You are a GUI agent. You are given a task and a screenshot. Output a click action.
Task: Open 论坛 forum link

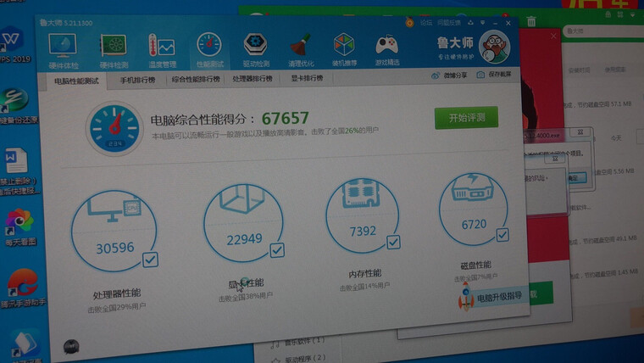click(426, 22)
